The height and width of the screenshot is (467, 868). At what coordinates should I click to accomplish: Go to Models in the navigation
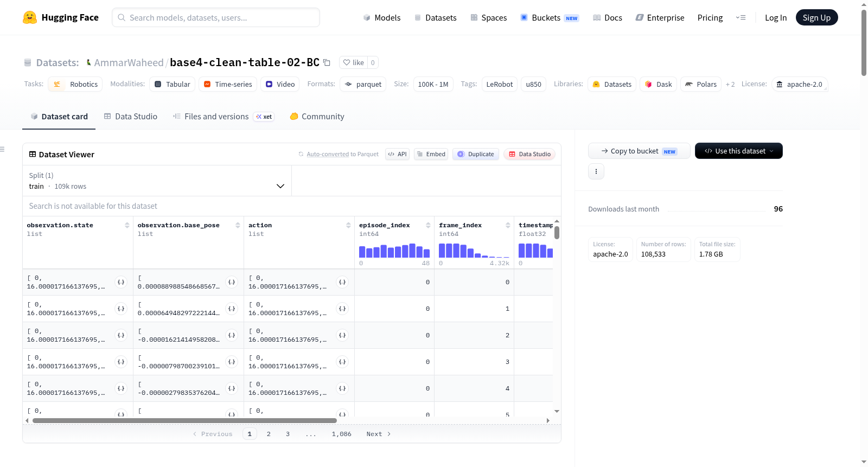[382, 17]
